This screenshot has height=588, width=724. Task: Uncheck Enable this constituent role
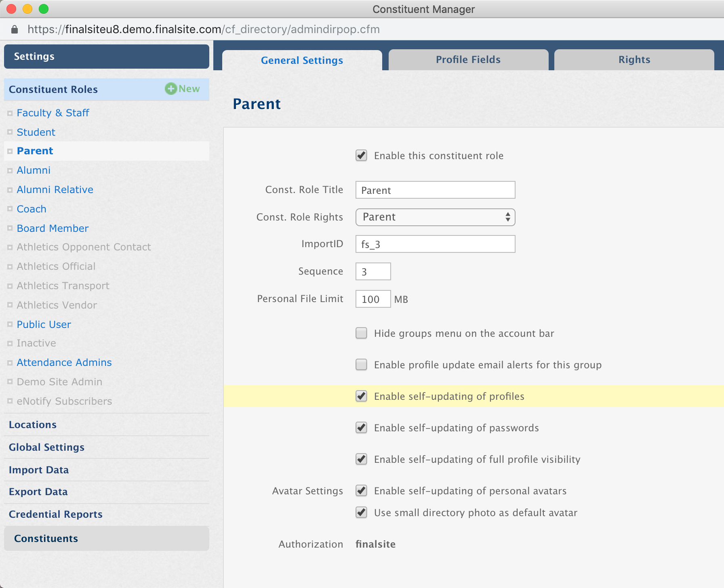pyautogui.click(x=361, y=155)
